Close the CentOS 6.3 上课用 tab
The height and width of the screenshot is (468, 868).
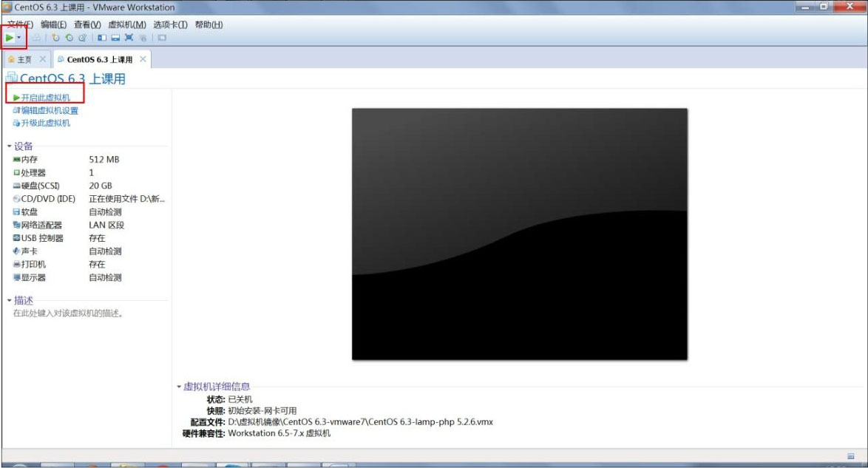(143, 58)
